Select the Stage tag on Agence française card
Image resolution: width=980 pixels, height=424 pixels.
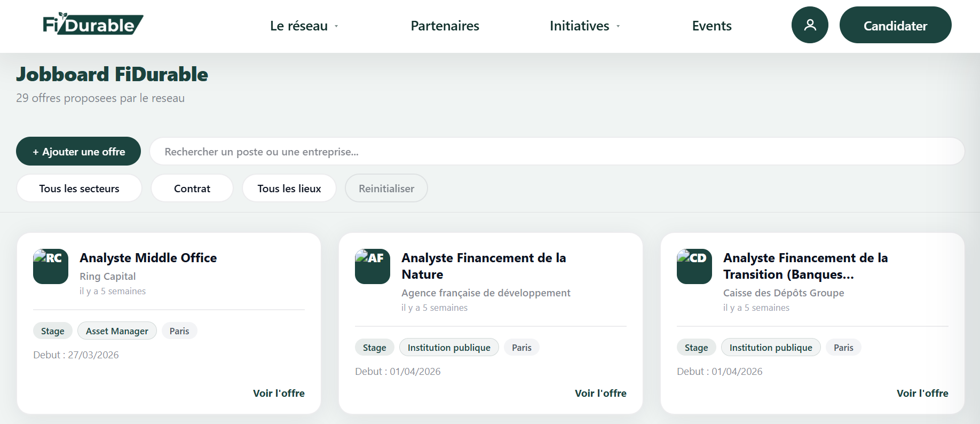[375, 348]
